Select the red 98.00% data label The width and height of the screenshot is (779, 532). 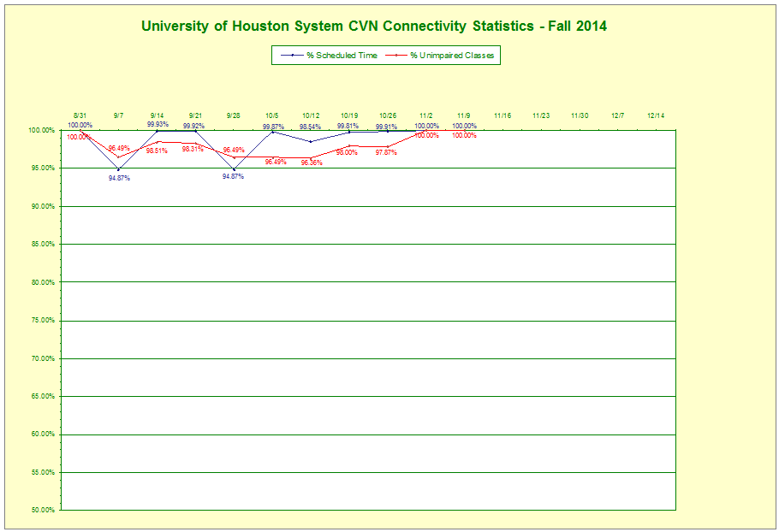point(347,153)
